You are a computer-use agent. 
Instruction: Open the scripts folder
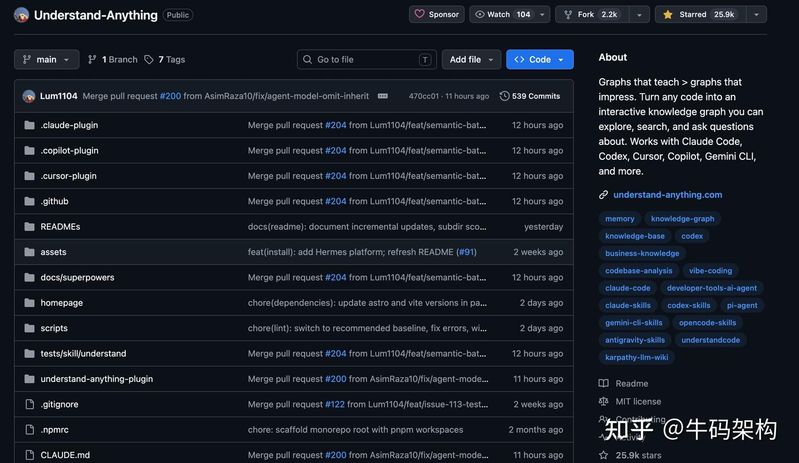click(x=54, y=328)
